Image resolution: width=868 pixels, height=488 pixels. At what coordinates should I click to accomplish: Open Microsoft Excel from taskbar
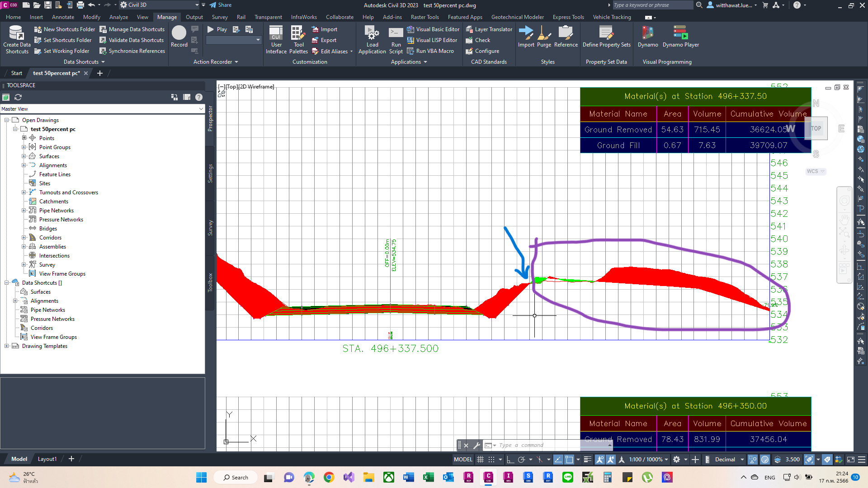428,477
